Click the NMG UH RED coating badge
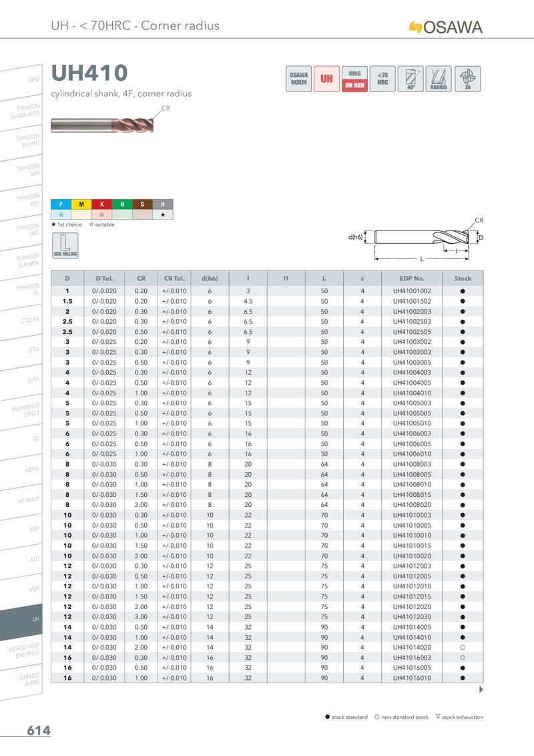This screenshot has height=756, width=534. tap(354, 79)
